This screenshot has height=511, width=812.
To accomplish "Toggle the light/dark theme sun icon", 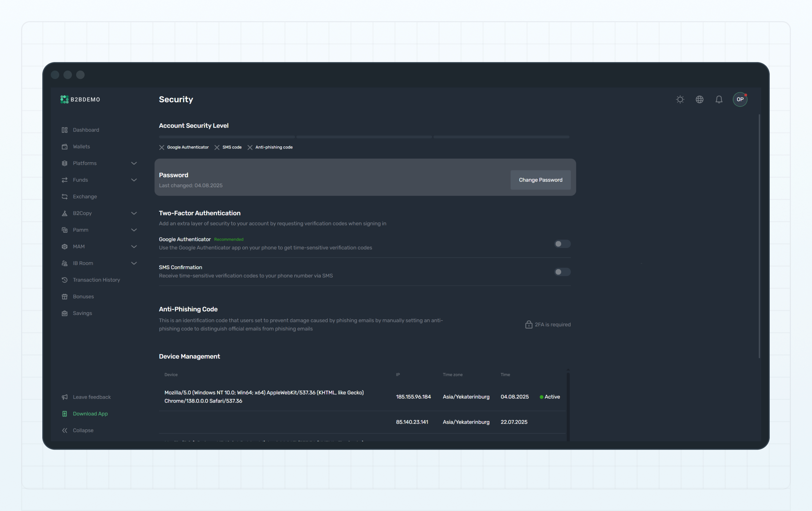I will click(x=680, y=99).
